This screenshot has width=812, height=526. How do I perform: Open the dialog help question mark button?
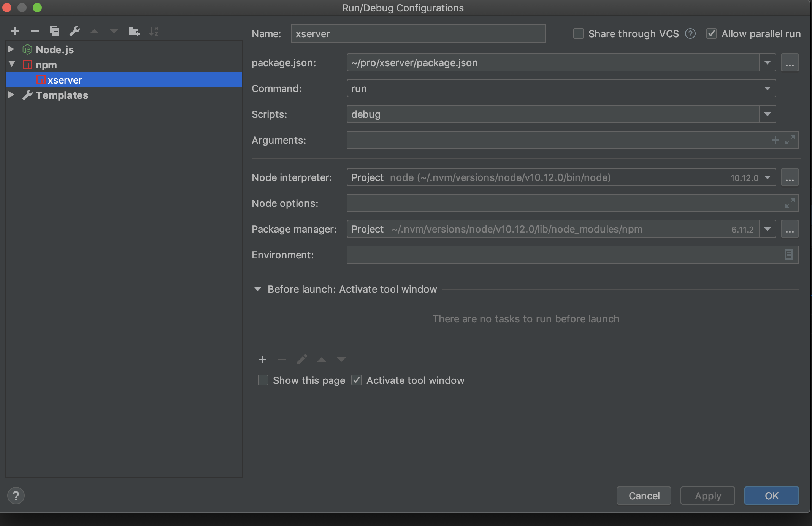16,496
